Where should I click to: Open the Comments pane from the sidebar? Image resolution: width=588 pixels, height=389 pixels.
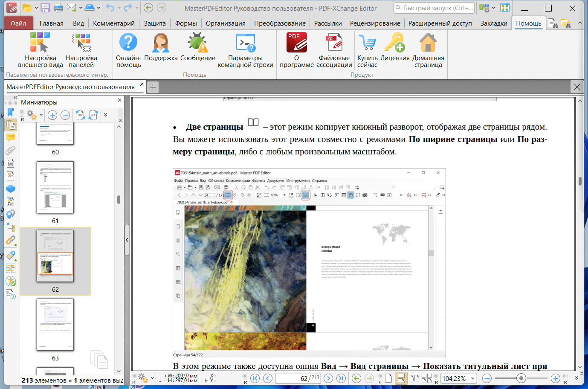point(10,138)
